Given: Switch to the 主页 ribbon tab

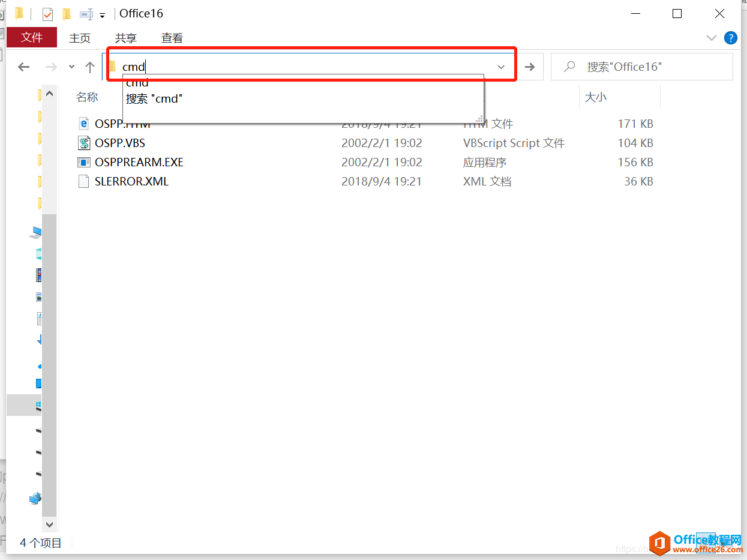Looking at the screenshot, I should point(80,38).
